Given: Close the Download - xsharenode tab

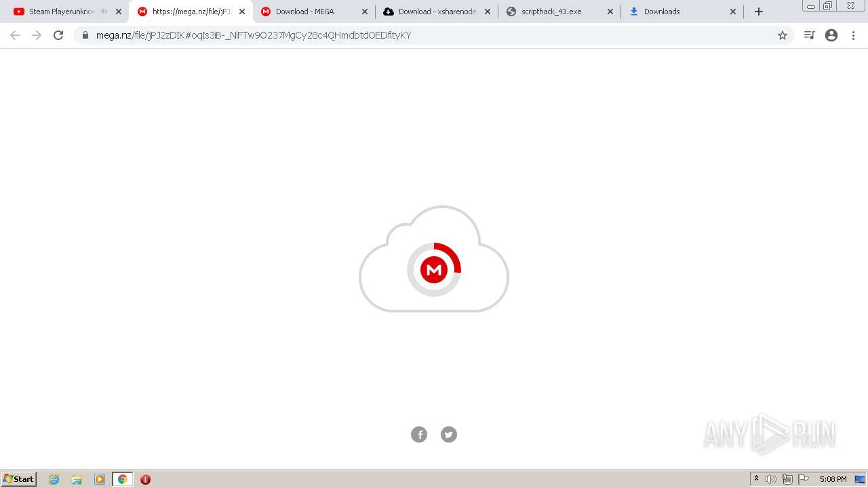Looking at the screenshot, I should click(x=487, y=12).
